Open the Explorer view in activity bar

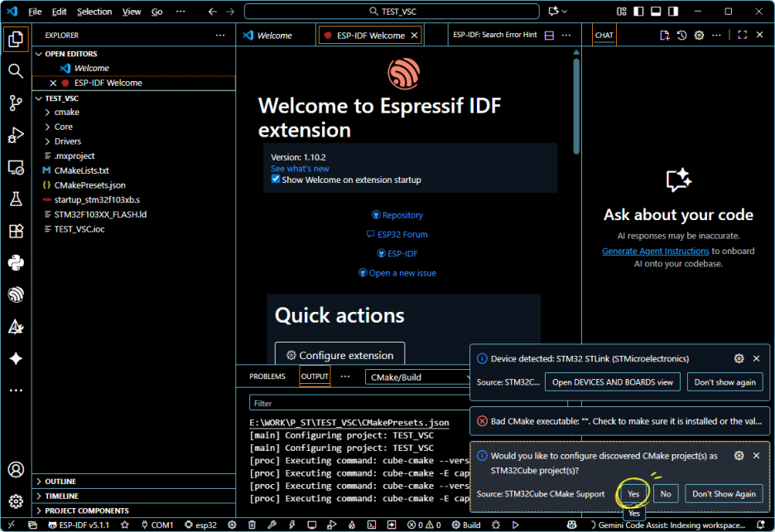pos(16,39)
